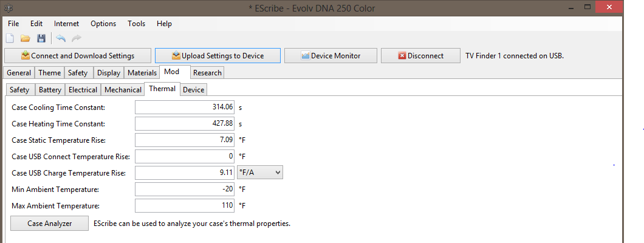This screenshot has width=644, height=243.
Task: Disconnect the device from USB
Action: pos(420,55)
